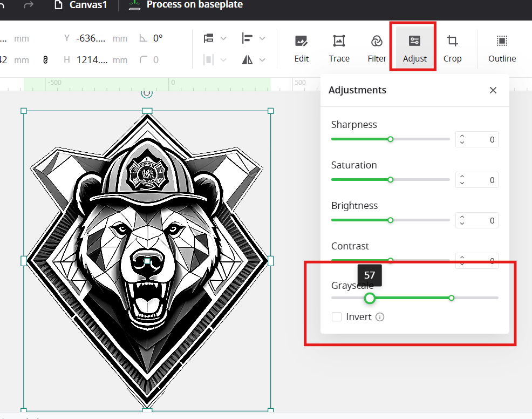Screen dimensions: 532x419
Task: Enable the Invert checkbox
Action: (337, 317)
